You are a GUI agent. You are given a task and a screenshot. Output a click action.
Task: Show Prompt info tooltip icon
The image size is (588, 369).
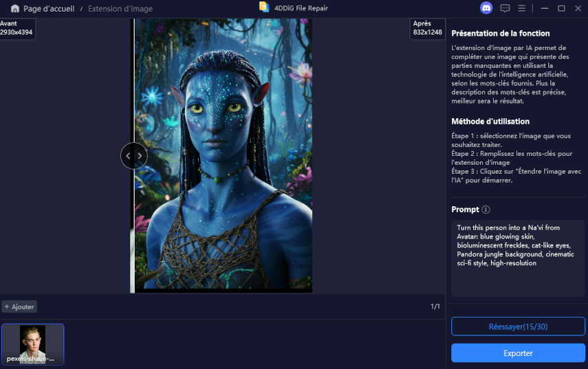pyautogui.click(x=486, y=210)
